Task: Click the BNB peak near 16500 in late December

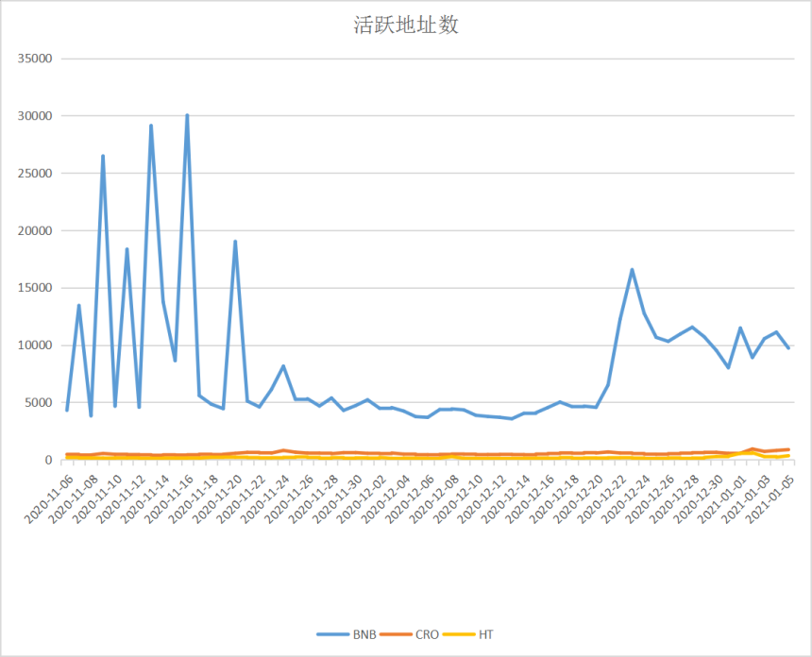Action: 632,270
